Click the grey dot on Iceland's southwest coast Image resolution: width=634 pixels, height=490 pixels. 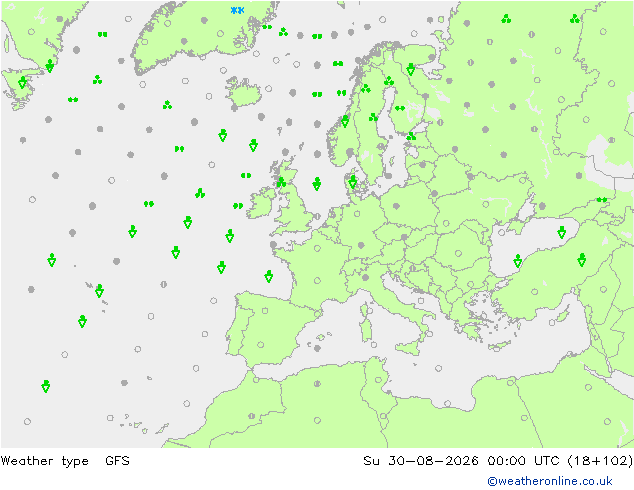235,108
